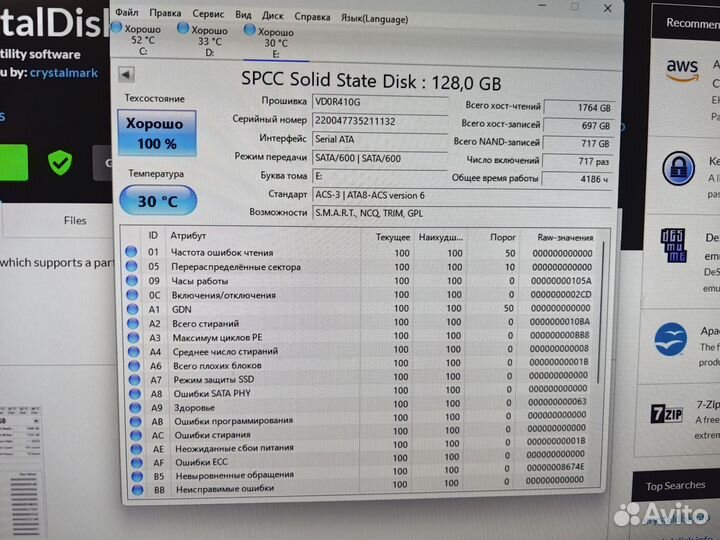Click the ID column header
Screen dimensions: 720x540
[x=153, y=235]
